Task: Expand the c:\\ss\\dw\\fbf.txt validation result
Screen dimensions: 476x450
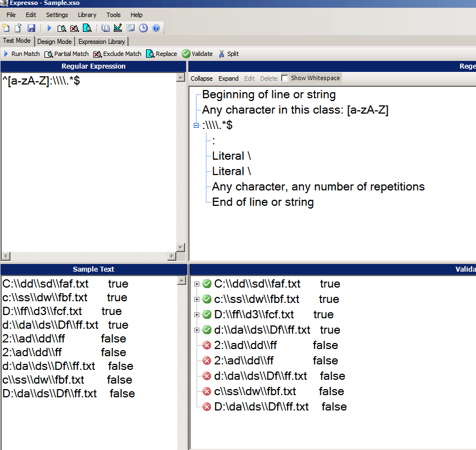Action: (x=197, y=299)
